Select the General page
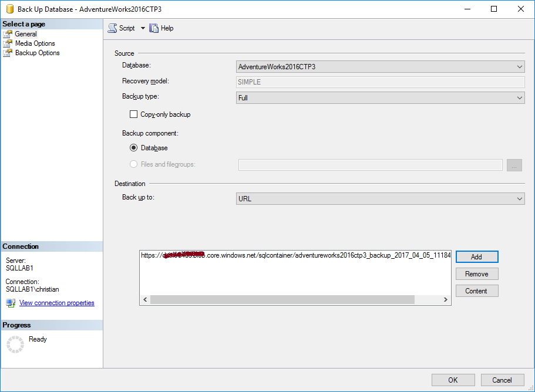Image resolution: width=535 pixels, height=392 pixels. coord(26,34)
